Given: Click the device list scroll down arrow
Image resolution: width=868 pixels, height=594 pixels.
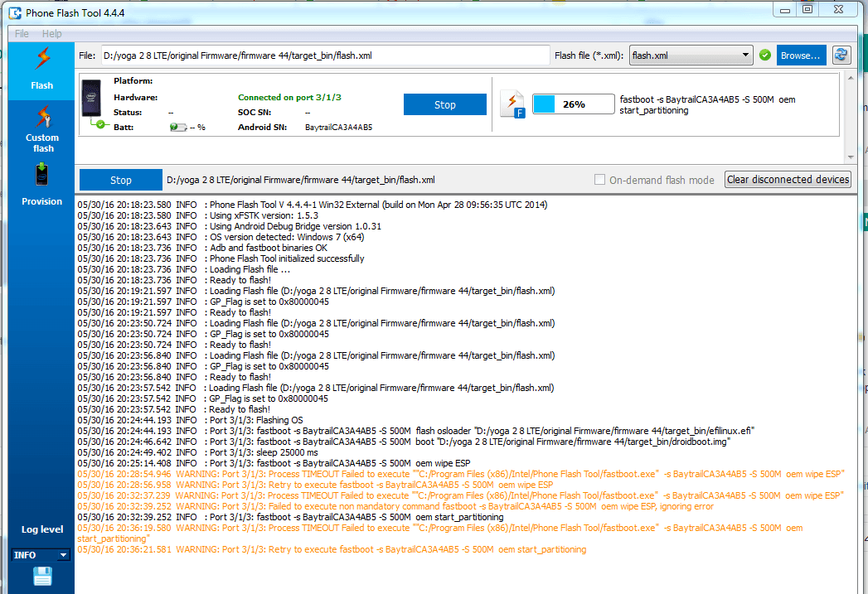Looking at the screenshot, I should click(x=851, y=157).
